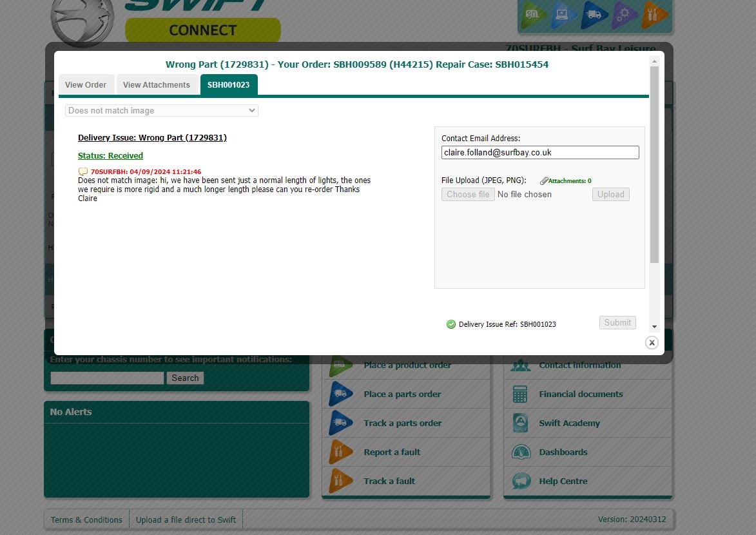
Task: Switch to the View Order tab
Action: click(86, 85)
